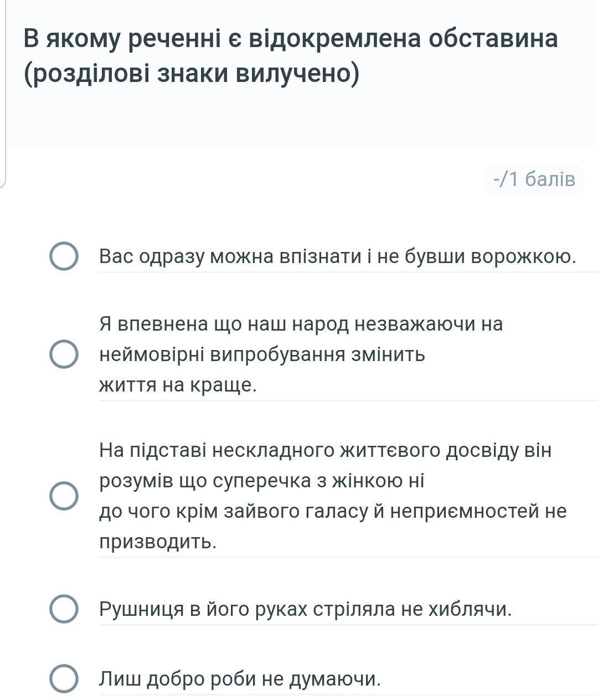Click the answer line "Я впевнена що наш народ незважаючи на"
The width and height of the screenshot is (598, 700).
point(301,323)
